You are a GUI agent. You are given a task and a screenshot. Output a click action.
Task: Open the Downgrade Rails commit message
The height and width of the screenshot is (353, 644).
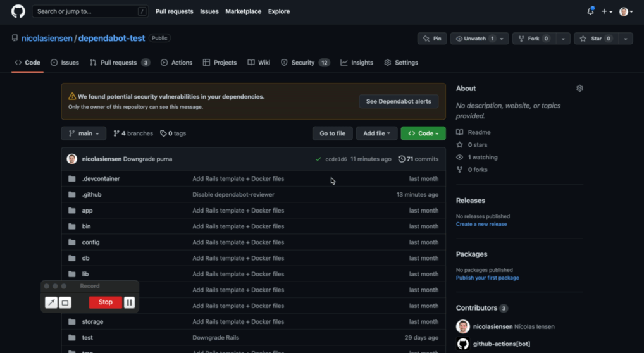tap(216, 338)
